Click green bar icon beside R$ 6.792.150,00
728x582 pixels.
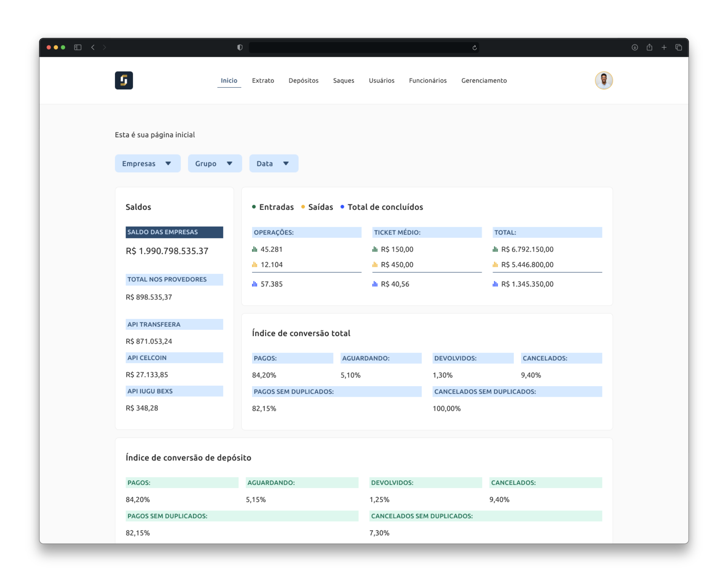[495, 249]
